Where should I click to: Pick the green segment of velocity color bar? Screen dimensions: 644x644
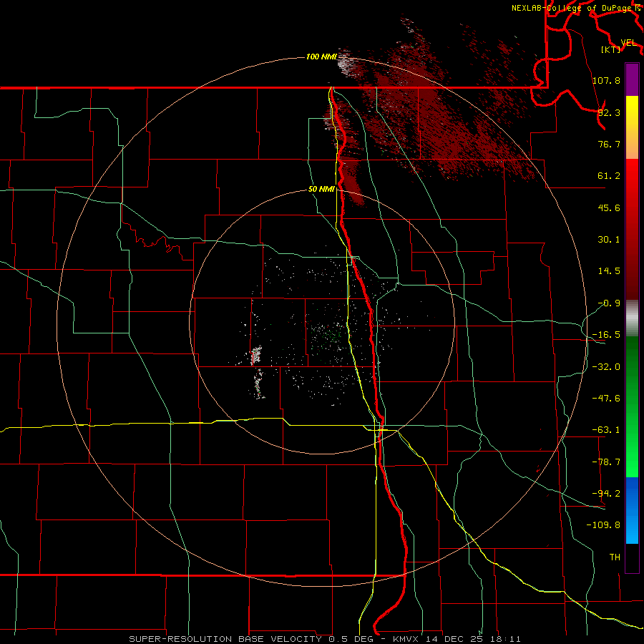pyautogui.click(x=632, y=406)
